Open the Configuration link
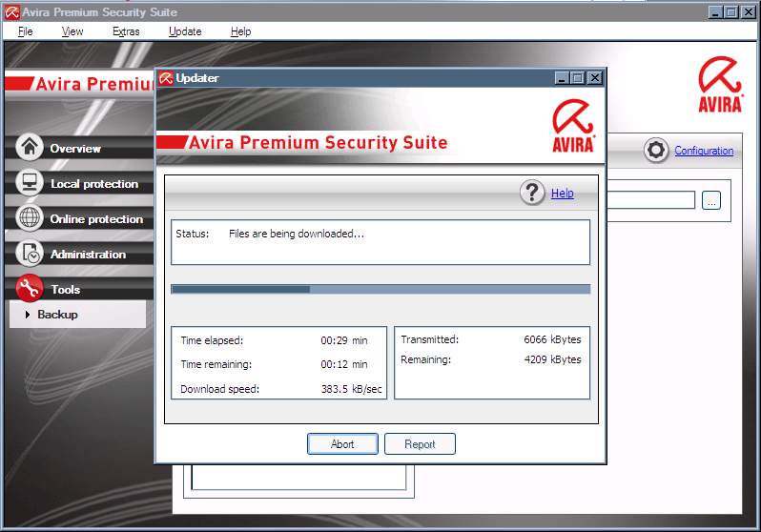761x532 pixels. [704, 151]
